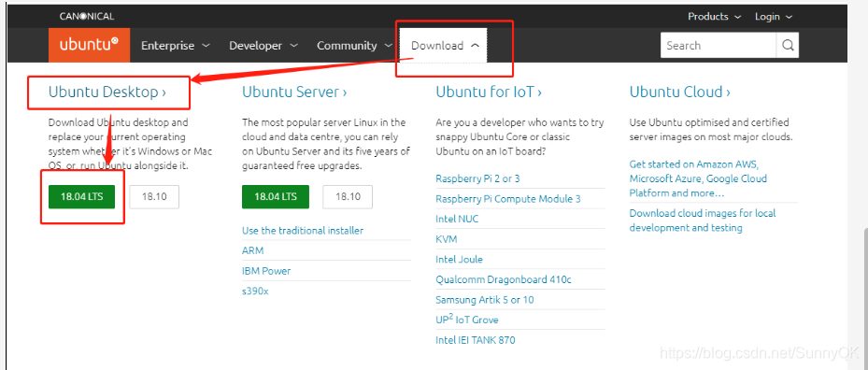Click the Ubuntu logo
Image resolution: width=868 pixels, height=370 pixels.
89,45
